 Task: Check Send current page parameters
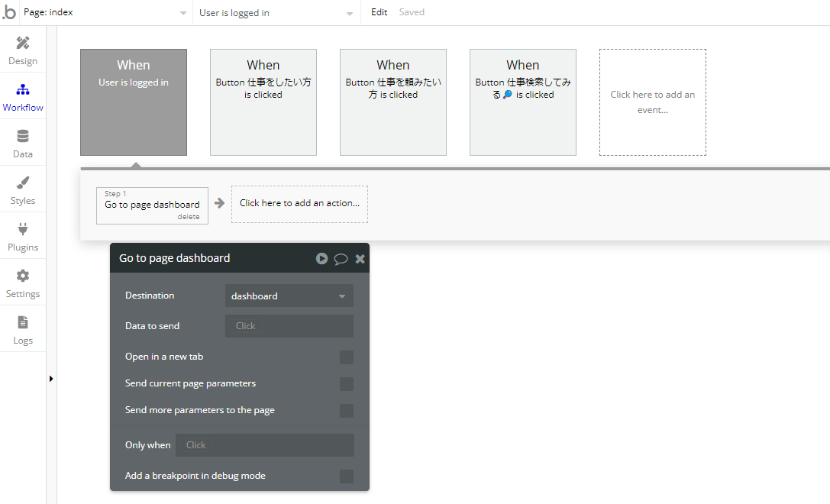pyautogui.click(x=346, y=384)
